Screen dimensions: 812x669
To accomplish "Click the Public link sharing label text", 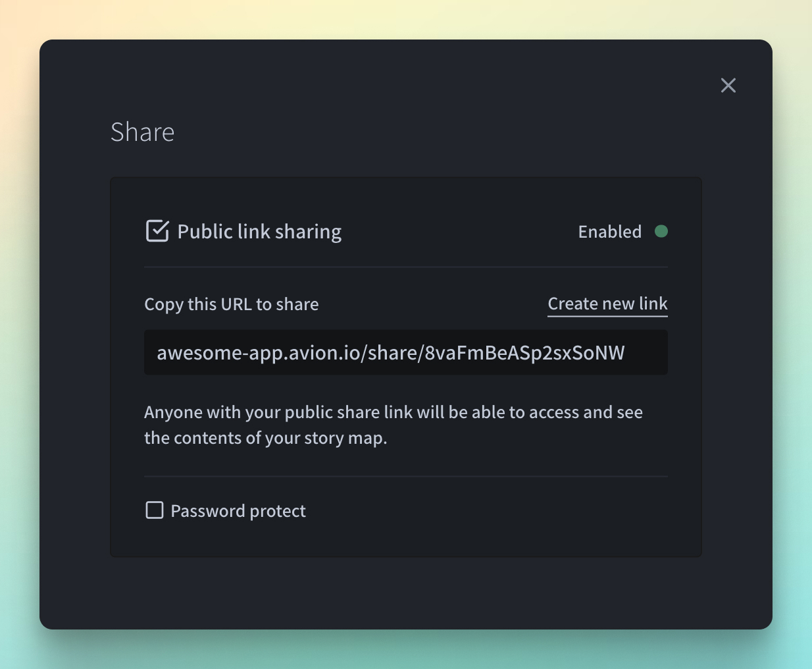I will pyautogui.click(x=259, y=232).
